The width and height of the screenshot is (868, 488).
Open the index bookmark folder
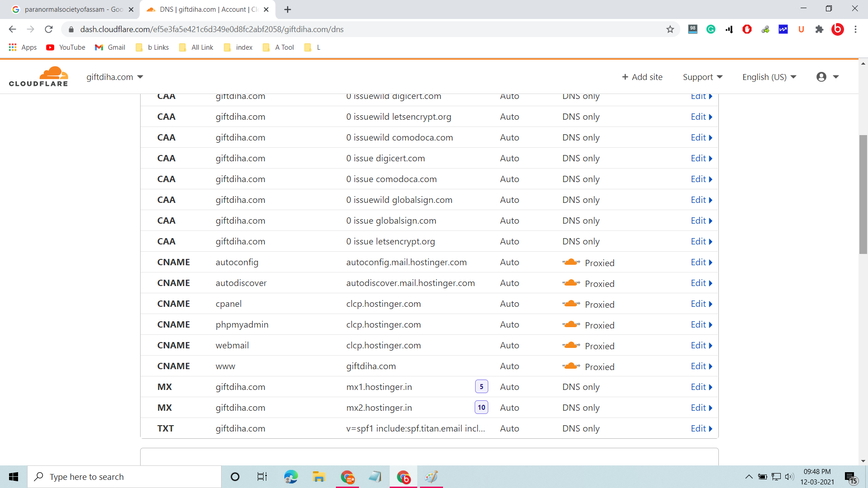pyautogui.click(x=238, y=47)
